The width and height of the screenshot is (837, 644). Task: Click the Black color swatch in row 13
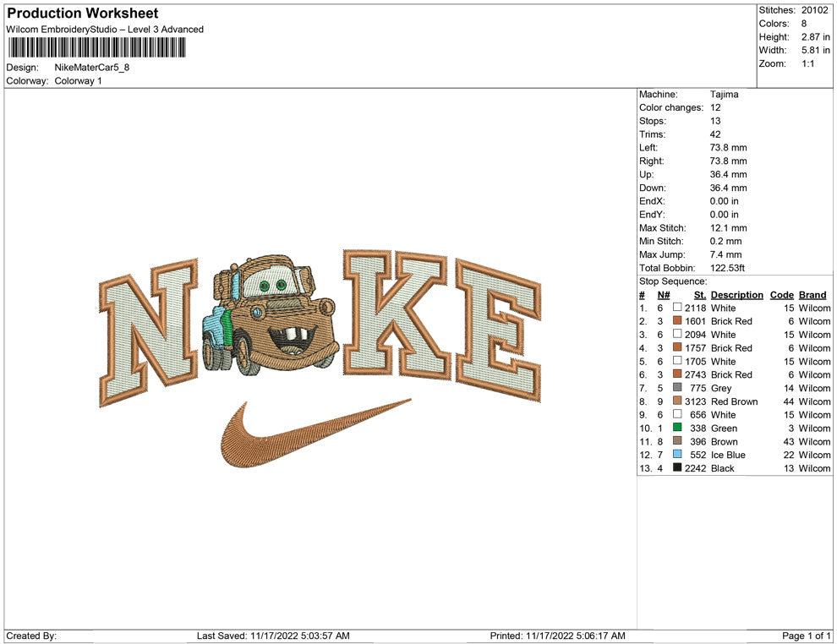click(677, 467)
